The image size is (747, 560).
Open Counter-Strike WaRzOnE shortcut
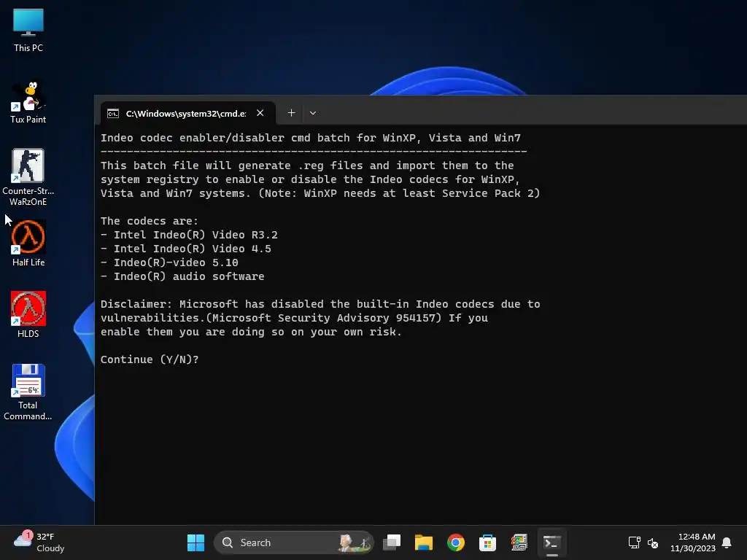(x=28, y=177)
